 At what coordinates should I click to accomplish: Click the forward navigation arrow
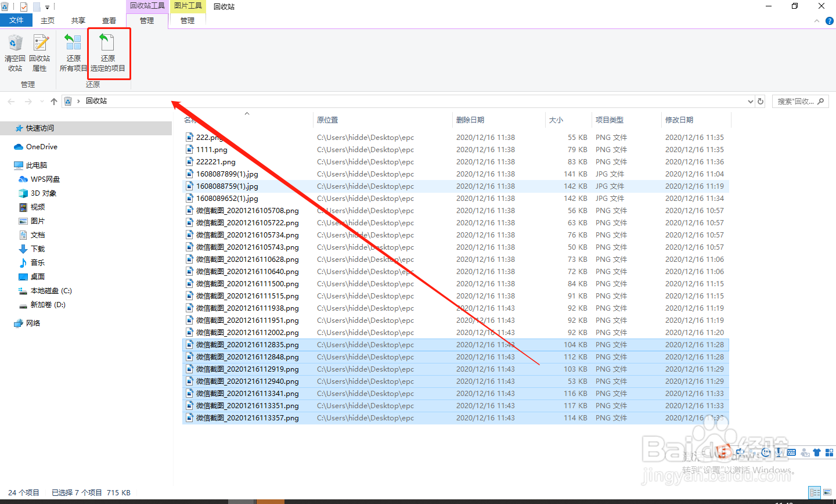click(28, 101)
